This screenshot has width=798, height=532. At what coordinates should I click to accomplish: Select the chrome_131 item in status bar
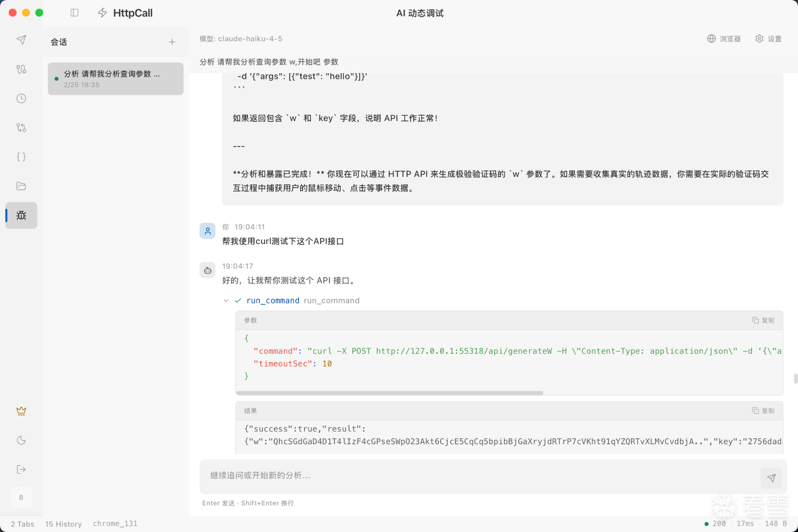(115, 523)
